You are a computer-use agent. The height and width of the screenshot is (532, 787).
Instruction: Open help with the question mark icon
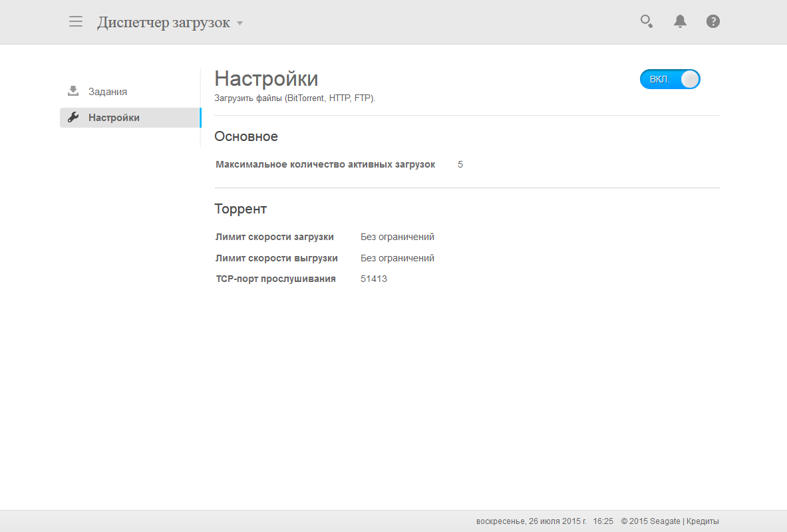pyautogui.click(x=712, y=21)
